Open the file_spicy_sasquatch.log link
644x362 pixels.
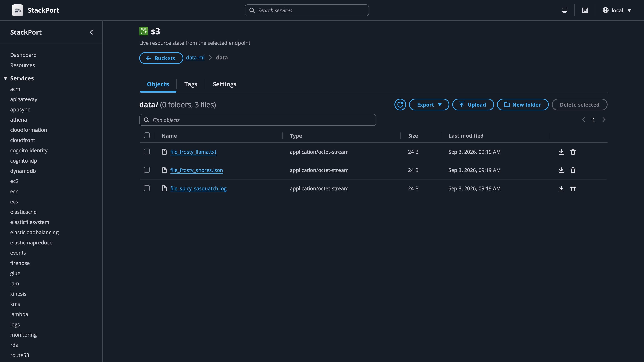click(199, 188)
